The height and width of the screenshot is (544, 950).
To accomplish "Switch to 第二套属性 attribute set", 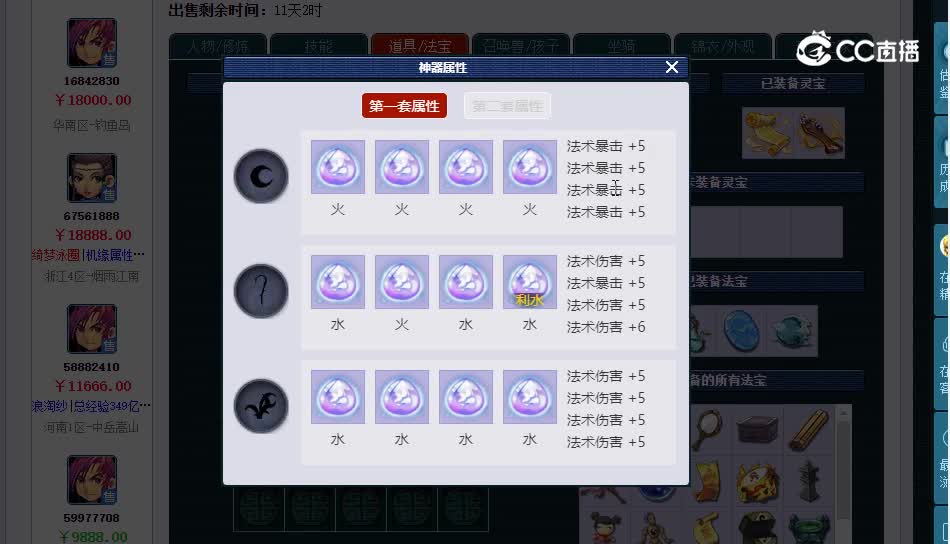I will (x=507, y=105).
